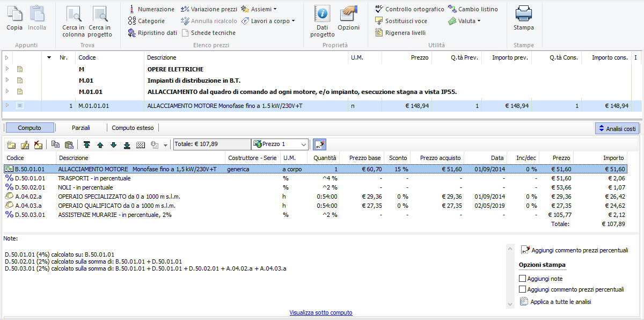Expand the M.01 Impianti di distribuzione row
Screen dimensions: 644x320
coord(7,80)
